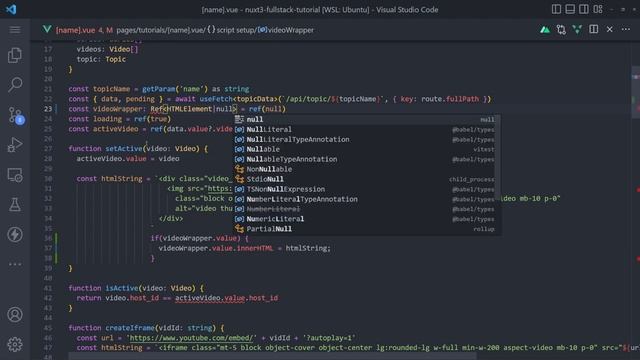Close the [name].vue editor tab
Screen dimensions: 640x360
point(609,29)
